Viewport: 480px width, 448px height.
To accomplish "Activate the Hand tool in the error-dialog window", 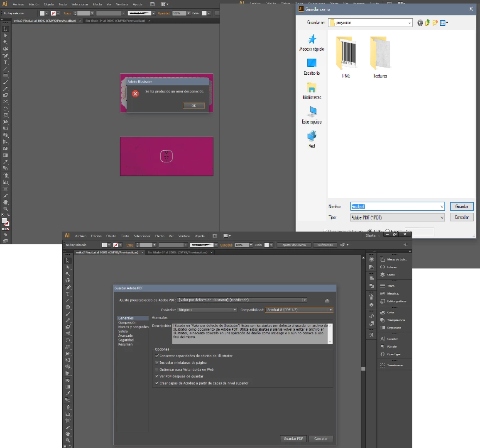I will 5,202.
